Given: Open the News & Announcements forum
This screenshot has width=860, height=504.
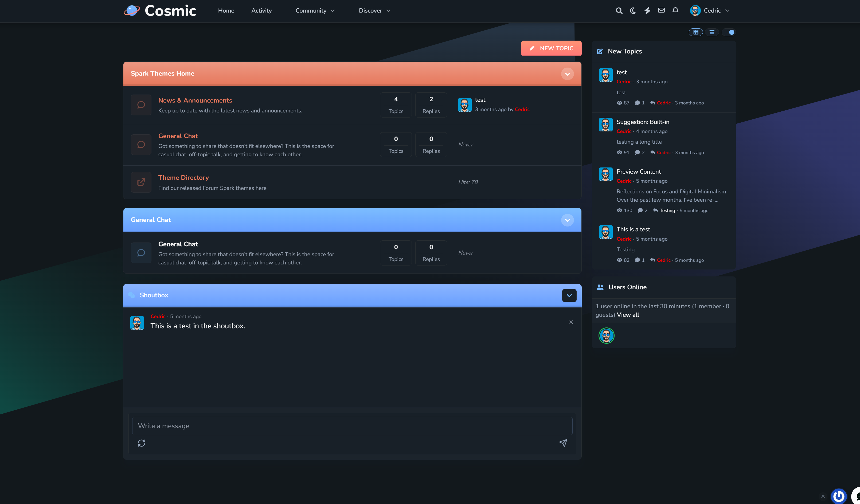Looking at the screenshot, I should (195, 100).
